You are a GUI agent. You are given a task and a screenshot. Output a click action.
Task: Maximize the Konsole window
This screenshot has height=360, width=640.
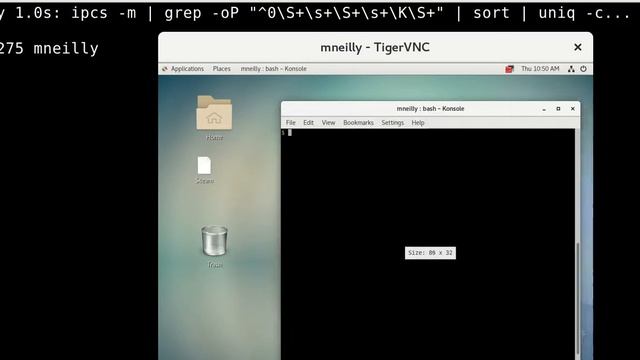[x=558, y=109]
